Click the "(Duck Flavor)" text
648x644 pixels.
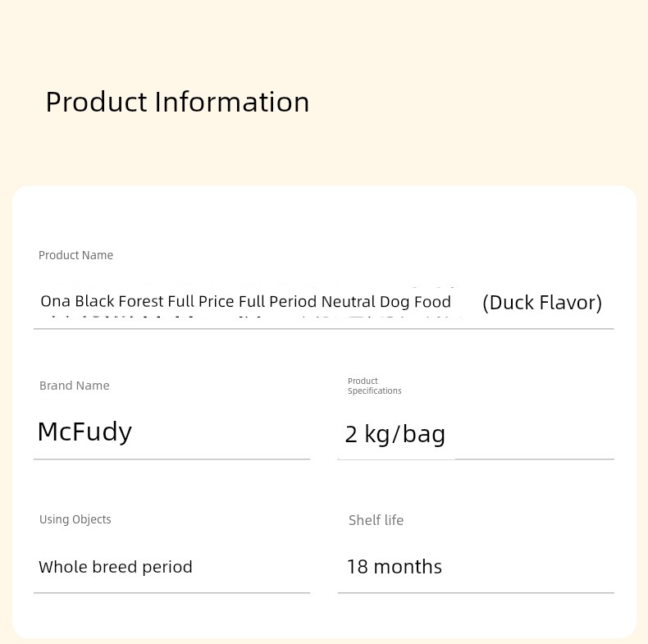[x=542, y=303]
